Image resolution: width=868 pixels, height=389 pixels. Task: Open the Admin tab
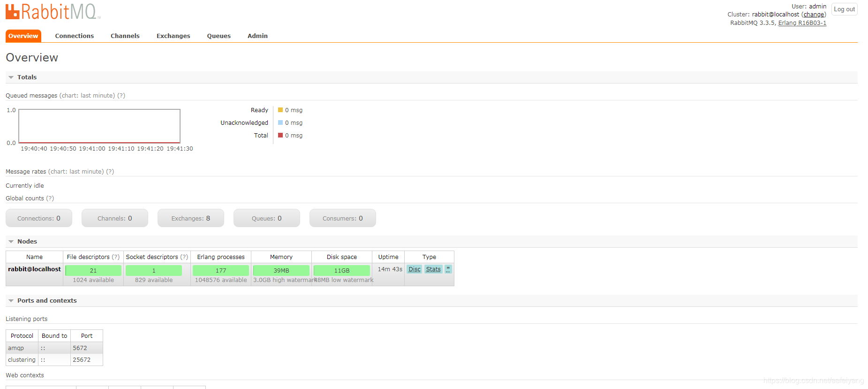[257, 36]
